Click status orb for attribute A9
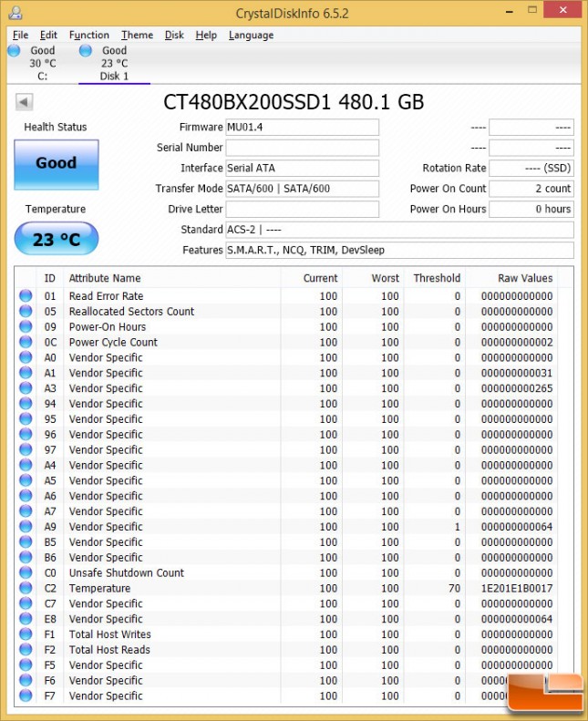The image size is (588, 721). (26, 527)
